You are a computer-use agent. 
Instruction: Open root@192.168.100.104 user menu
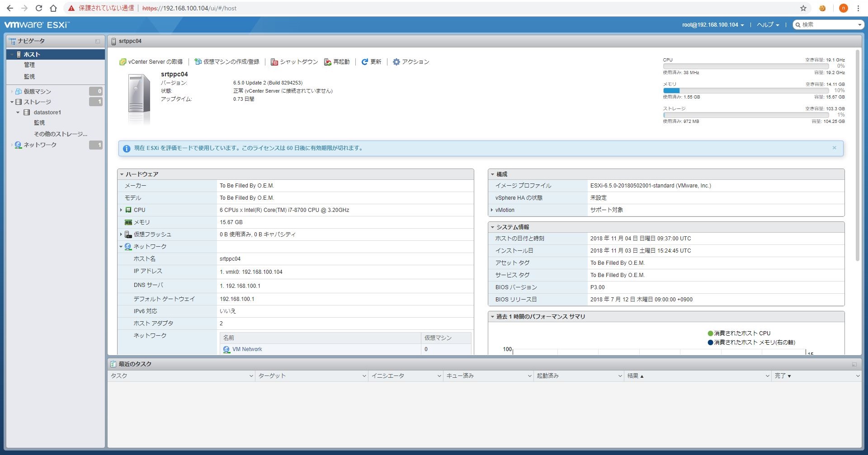[x=713, y=25]
